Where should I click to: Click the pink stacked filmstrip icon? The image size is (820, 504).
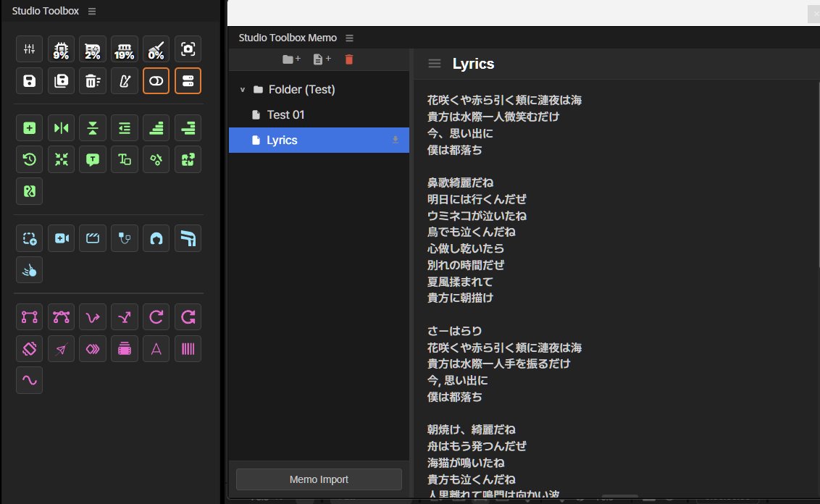click(125, 349)
